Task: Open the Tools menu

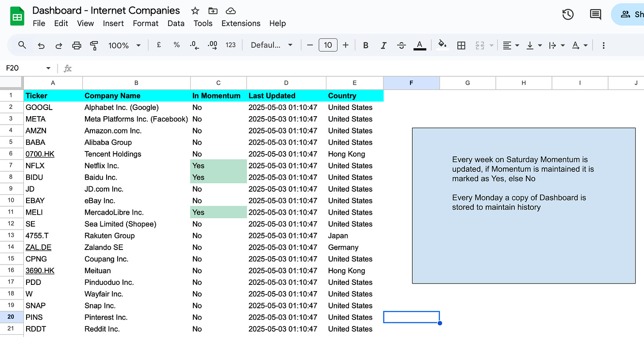Action: coord(203,23)
